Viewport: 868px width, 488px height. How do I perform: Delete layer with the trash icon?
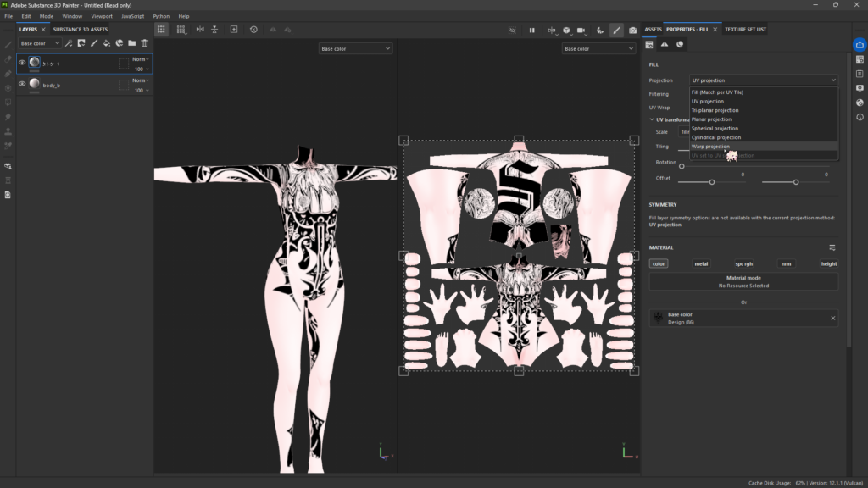144,43
